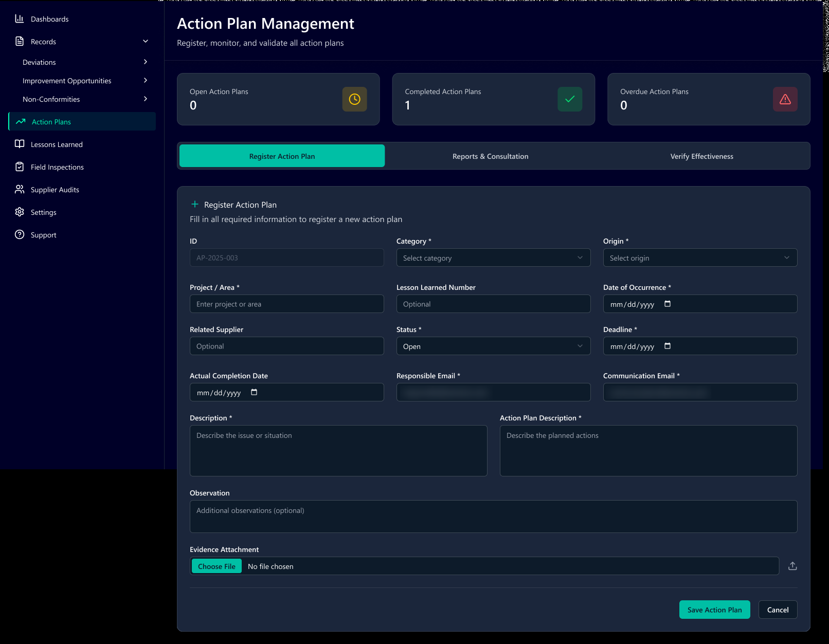Click the Records document icon

20,41
